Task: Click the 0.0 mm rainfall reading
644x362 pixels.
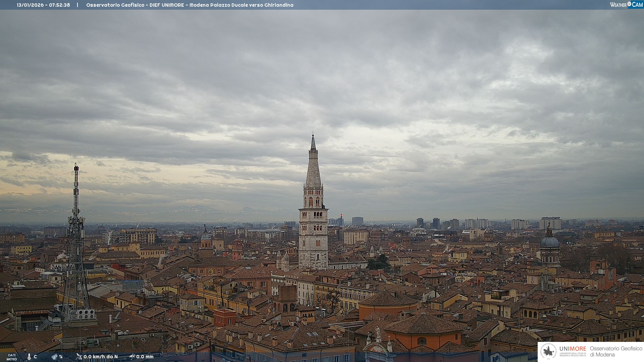Action: click(x=145, y=357)
